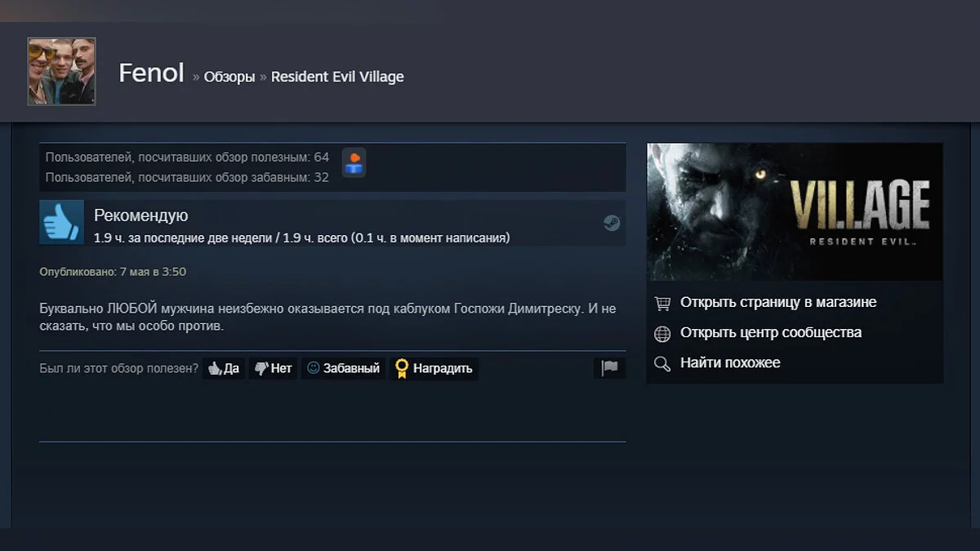Go to Обзоры in the breadcrumb
Viewport: 980px width, 551px height.
(229, 77)
